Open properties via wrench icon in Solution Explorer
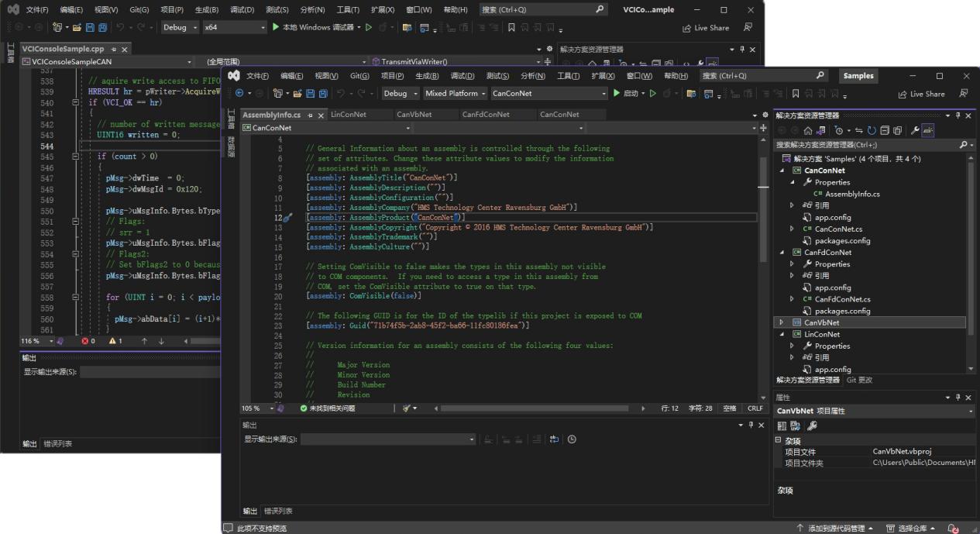 click(x=914, y=130)
